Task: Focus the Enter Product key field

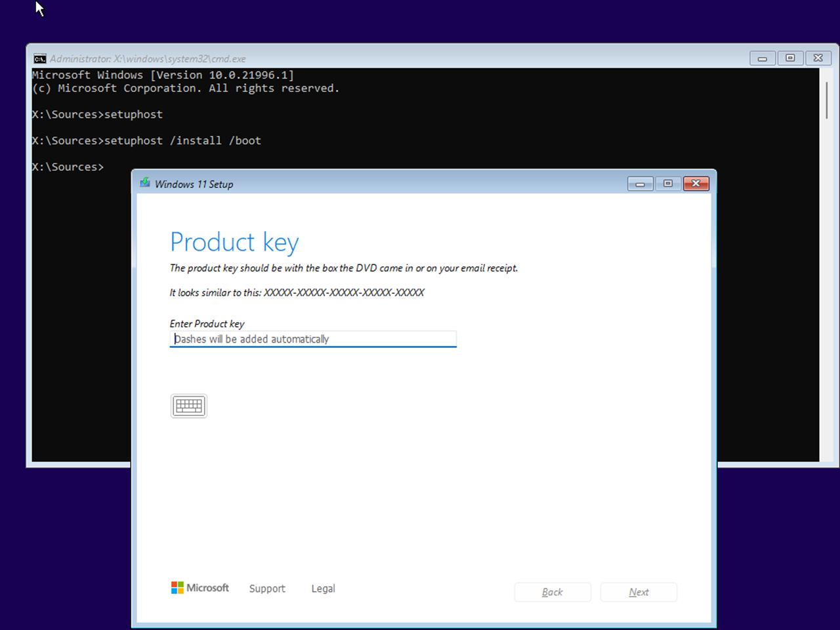Action: tap(313, 339)
